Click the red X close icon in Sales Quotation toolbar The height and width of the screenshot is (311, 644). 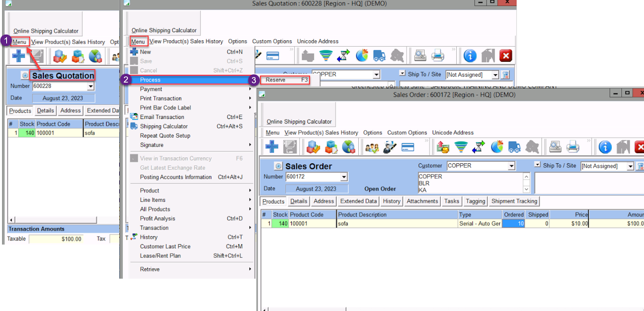[505, 56]
